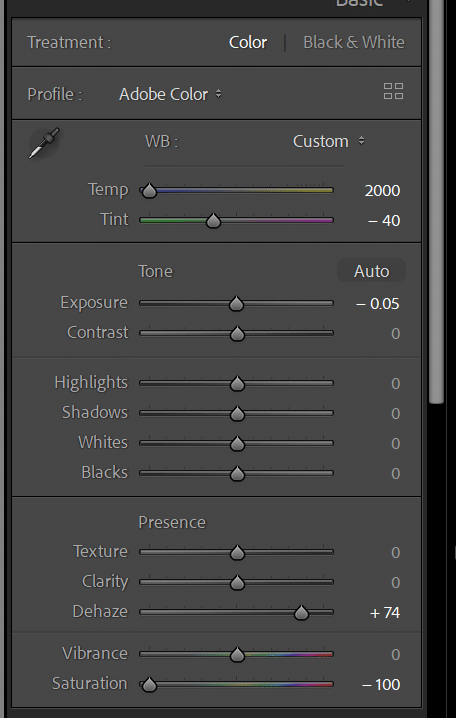This screenshot has width=456, height=718.
Task: Open the WB Custom preset dropdown
Action: pos(329,141)
